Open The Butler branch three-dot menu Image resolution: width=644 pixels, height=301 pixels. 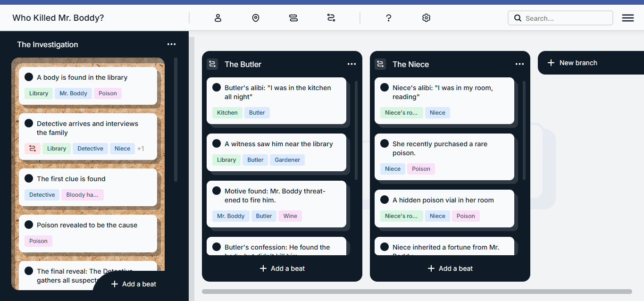click(351, 64)
